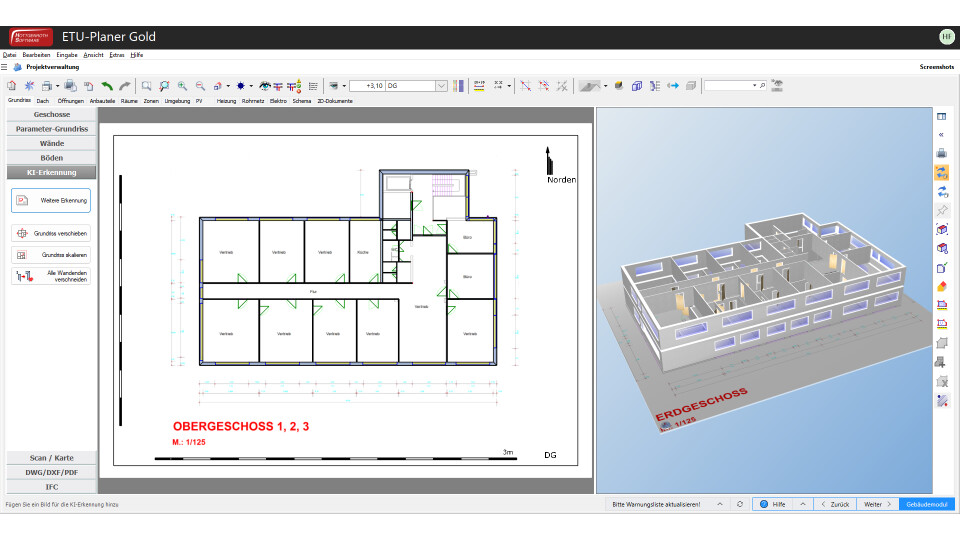960x540 pixels.
Task: Open the DG floor level dropdown
Action: 441,86
